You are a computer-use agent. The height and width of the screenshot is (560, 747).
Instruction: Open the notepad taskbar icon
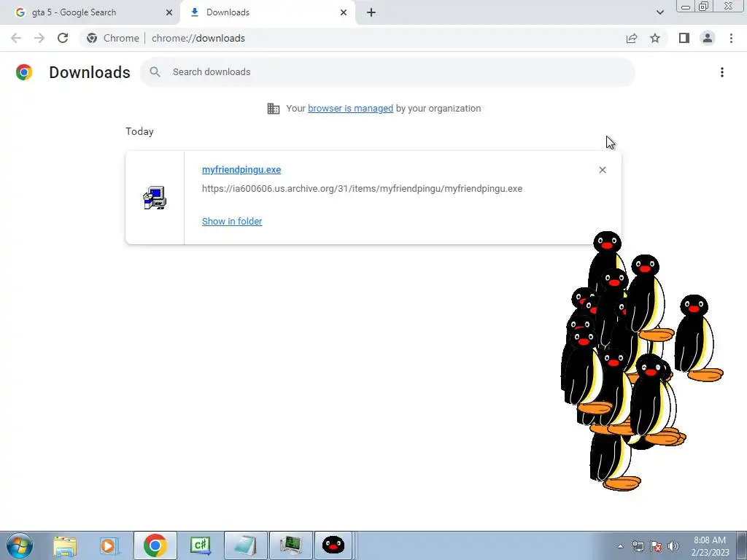(x=246, y=545)
